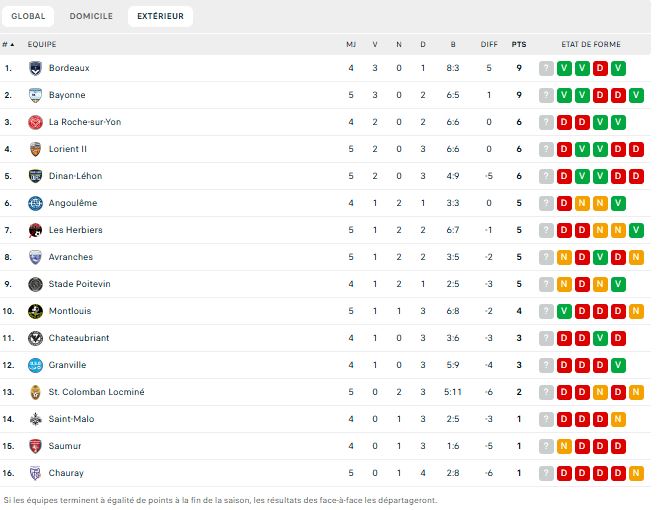Sort standings by PTS column header
The image size is (659, 510).
click(519, 44)
